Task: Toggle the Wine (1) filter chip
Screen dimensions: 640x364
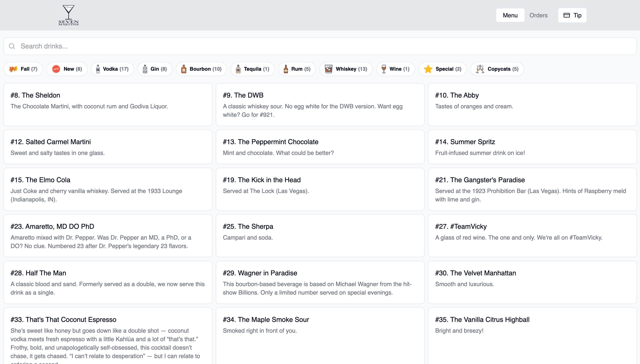Action: click(x=395, y=69)
